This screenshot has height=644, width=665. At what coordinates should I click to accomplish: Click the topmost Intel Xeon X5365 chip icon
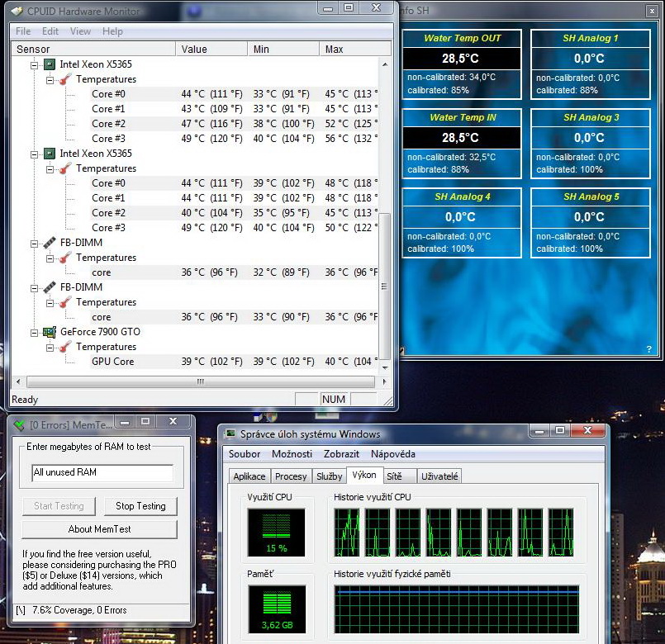(x=49, y=64)
